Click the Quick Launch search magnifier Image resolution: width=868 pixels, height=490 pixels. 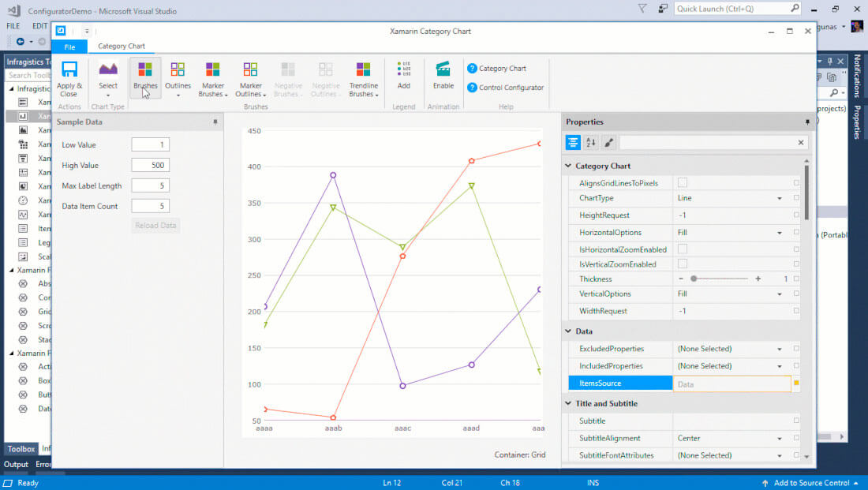(x=795, y=9)
